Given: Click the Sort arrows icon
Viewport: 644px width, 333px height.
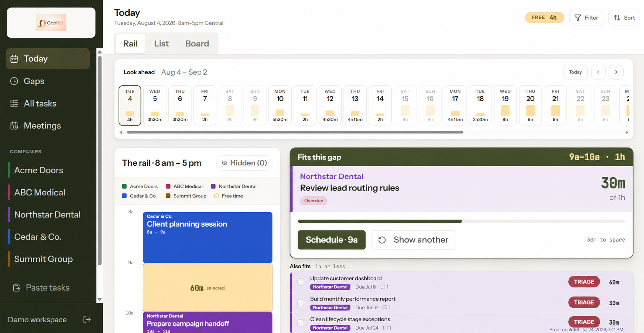Looking at the screenshot, I should pyautogui.click(x=617, y=18).
